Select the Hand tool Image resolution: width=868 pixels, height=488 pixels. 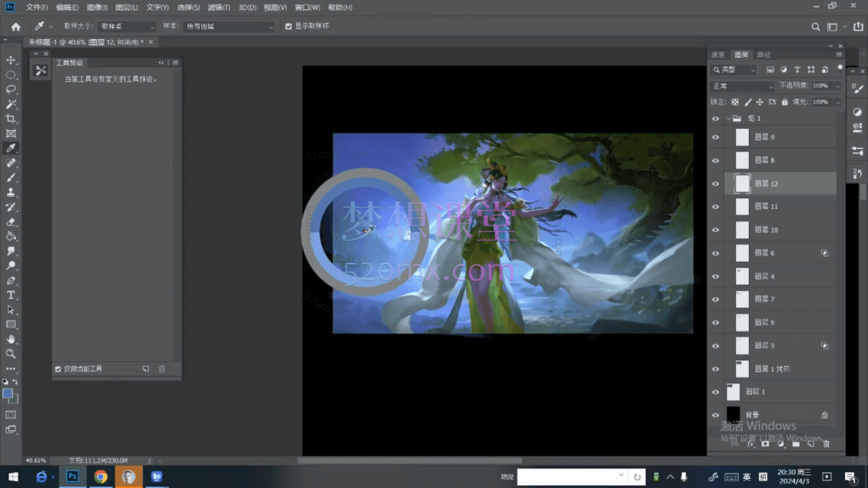(11, 339)
